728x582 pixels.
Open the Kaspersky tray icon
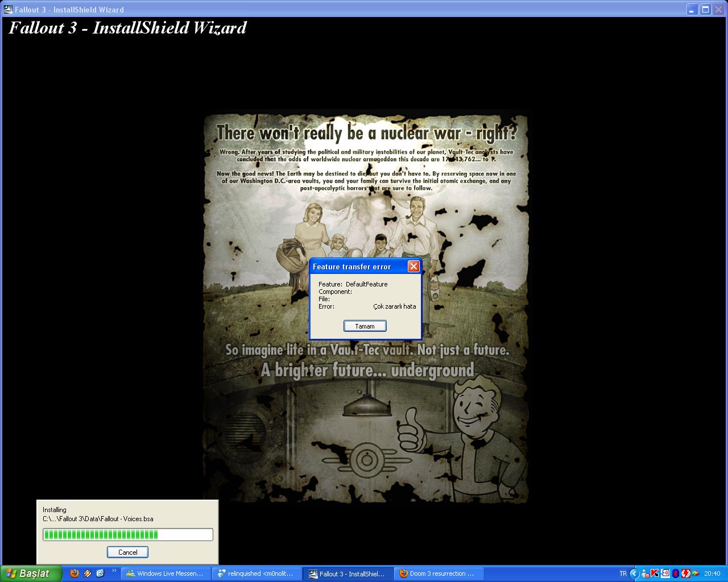tap(655, 573)
